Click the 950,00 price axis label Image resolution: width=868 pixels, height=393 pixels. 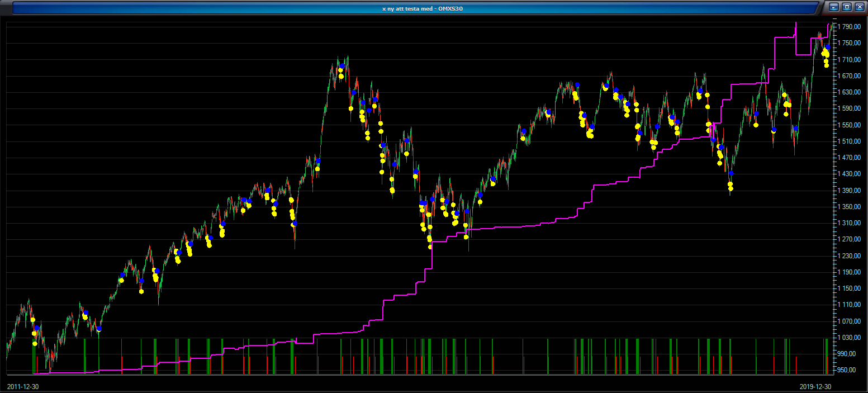(852, 370)
